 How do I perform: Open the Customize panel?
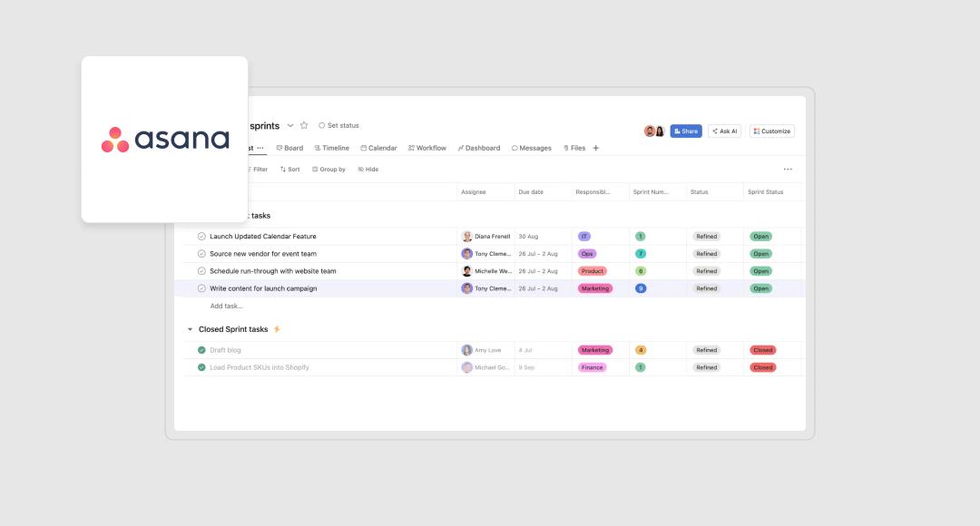pyautogui.click(x=770, y=131)
